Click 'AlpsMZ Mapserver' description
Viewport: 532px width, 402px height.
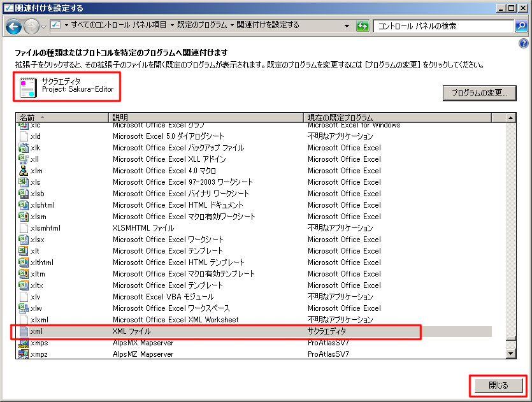[143, 354]
